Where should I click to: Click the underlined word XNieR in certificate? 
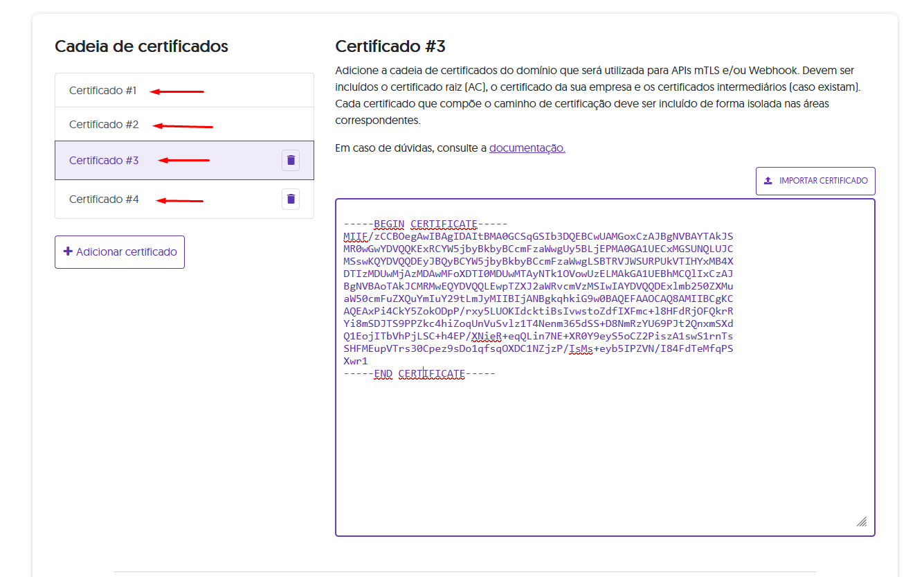pos(487,337)
